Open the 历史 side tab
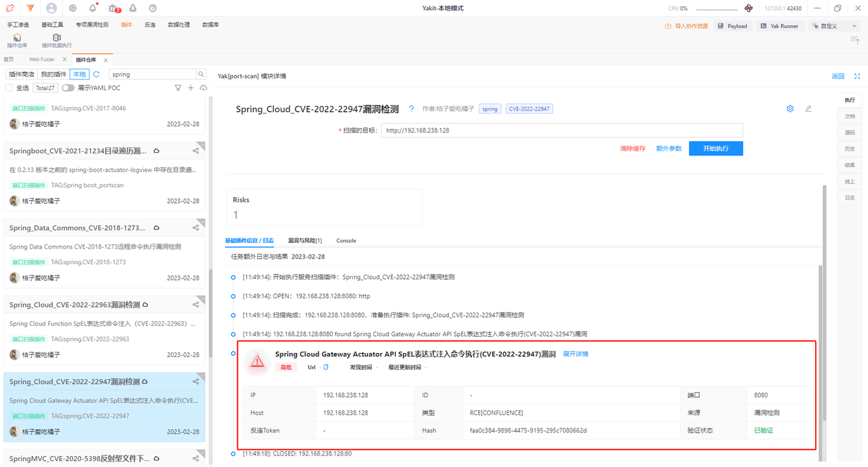This screenshot has height=467, width=868. [x=850, y=149]
